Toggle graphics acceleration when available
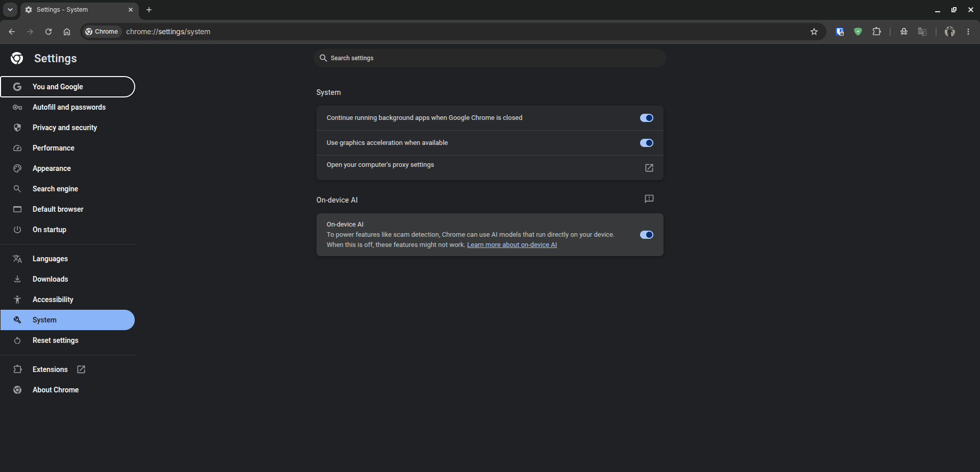Screen dimensions: 980x472 (x=647, y=143)
